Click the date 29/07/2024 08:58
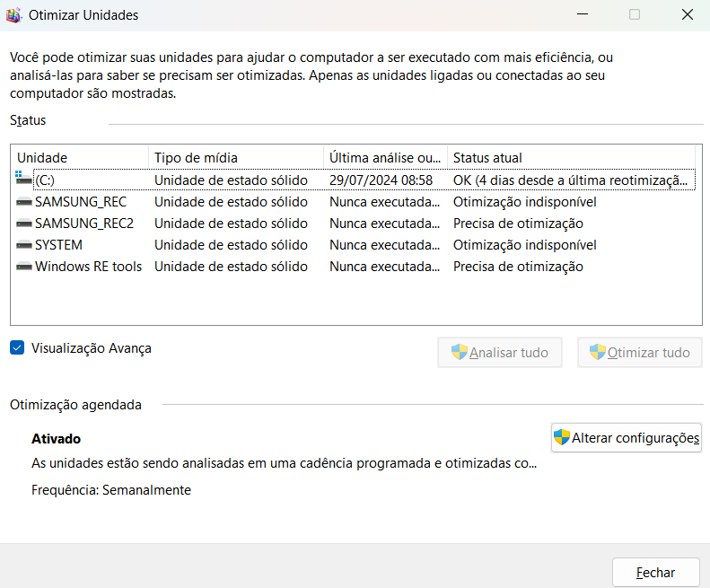Viewport: 710px width, 588px height. 381,180
